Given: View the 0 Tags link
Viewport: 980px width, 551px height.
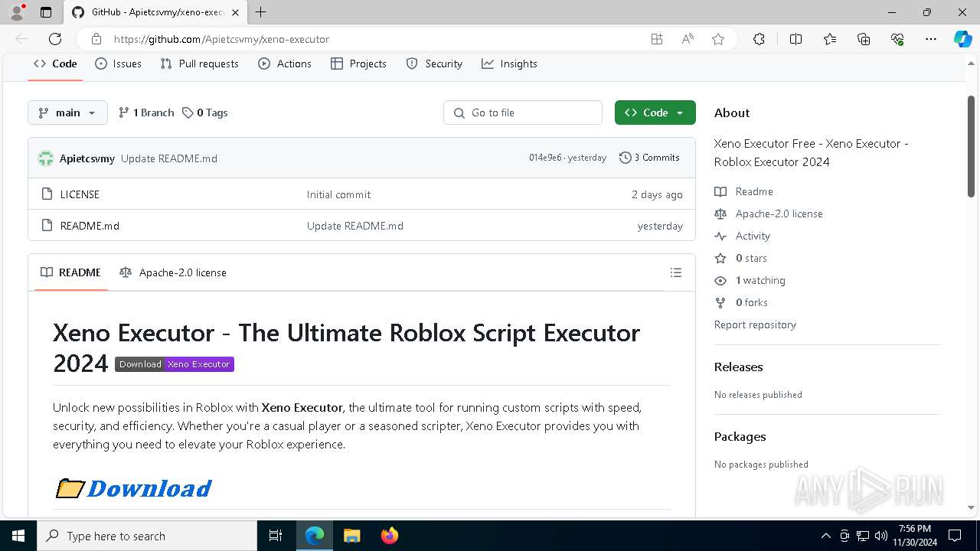Looking at the screenshot, I should tap(205, 112).
